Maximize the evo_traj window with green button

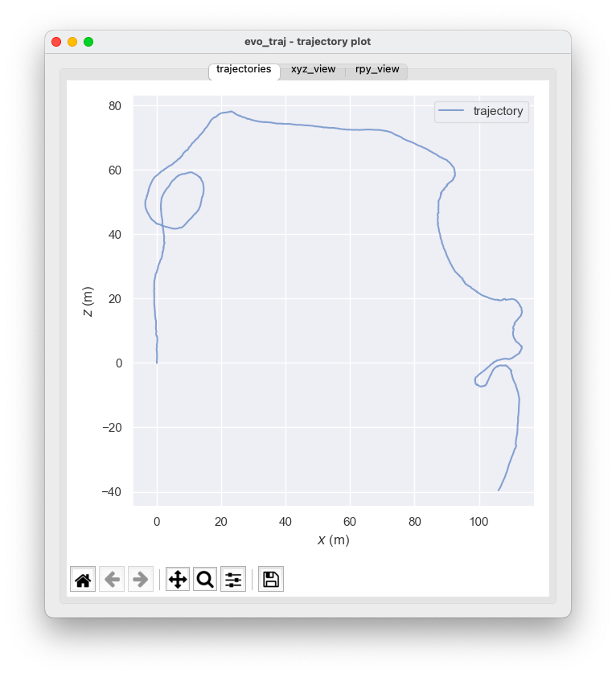(x=88, y=42)
